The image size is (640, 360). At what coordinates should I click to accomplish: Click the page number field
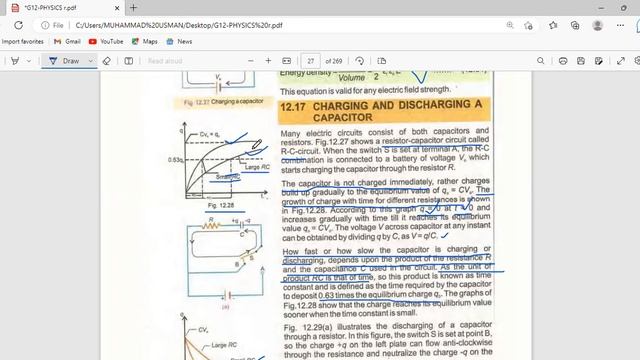coord(311,61)
